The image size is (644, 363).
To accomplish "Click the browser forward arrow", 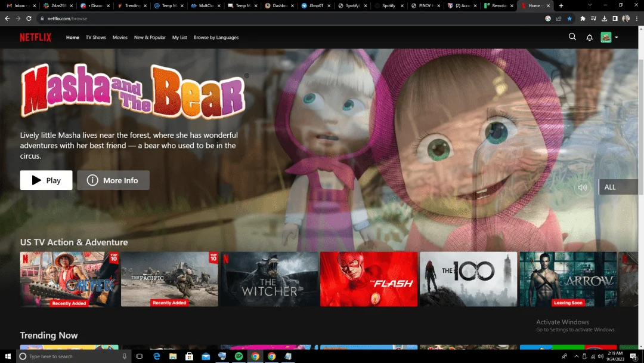I will 18,19.
